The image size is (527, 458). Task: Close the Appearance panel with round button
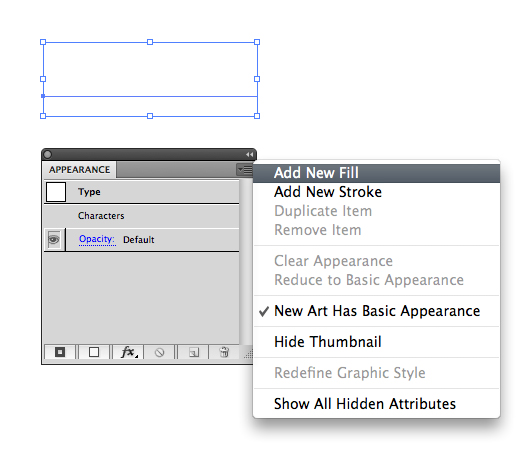pyautogui.click(x=47, y=154)
